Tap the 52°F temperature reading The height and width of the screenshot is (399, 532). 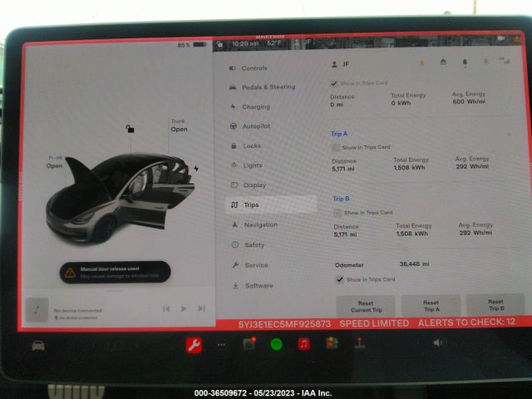pos(274,43)
